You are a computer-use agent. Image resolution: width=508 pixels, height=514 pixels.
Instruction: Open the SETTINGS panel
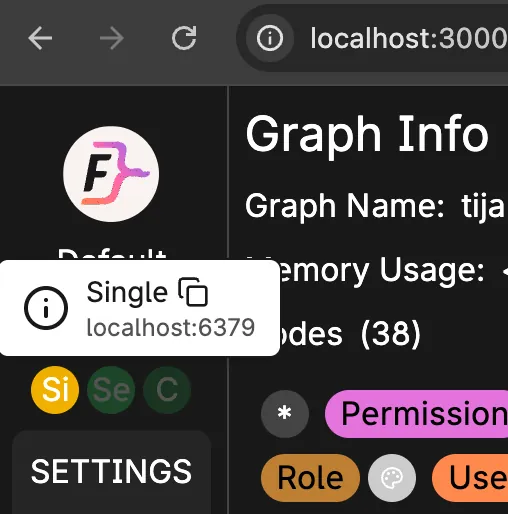[111, 471]
